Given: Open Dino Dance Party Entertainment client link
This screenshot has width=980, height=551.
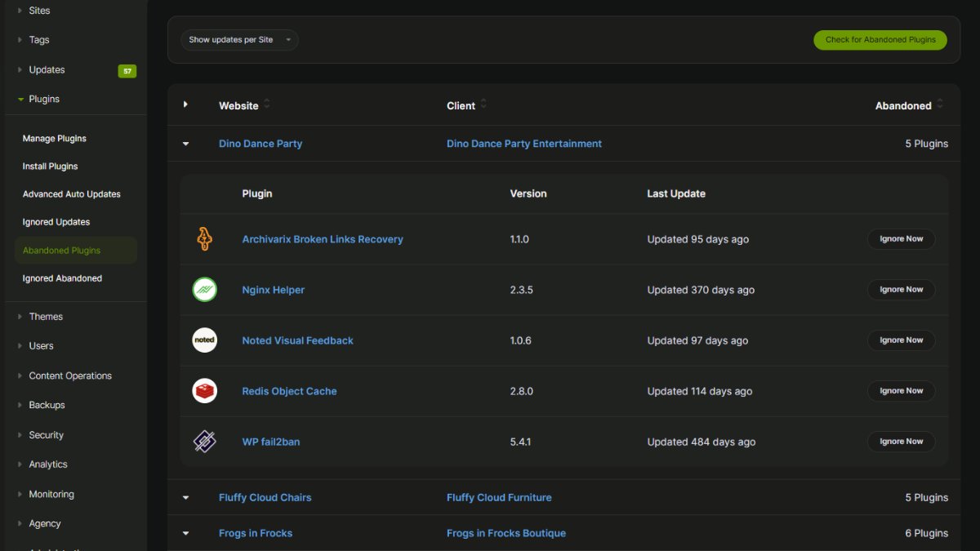Looking at the screenshot, I should pos(524,144).
